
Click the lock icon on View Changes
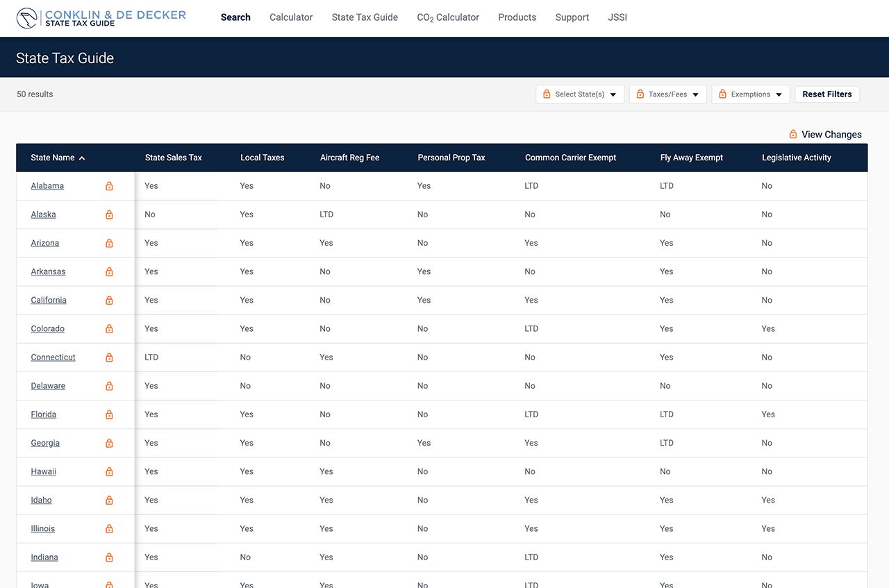click(793, 134)
